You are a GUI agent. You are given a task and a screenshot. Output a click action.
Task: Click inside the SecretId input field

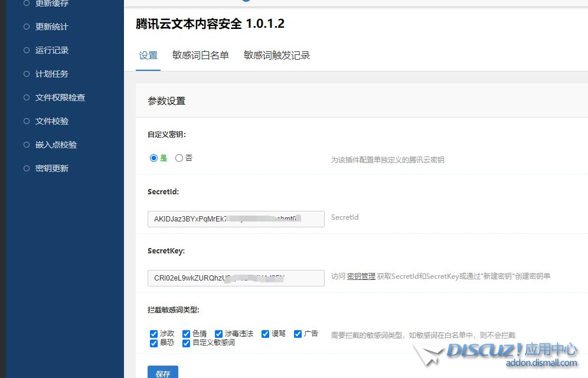(236, 219)
